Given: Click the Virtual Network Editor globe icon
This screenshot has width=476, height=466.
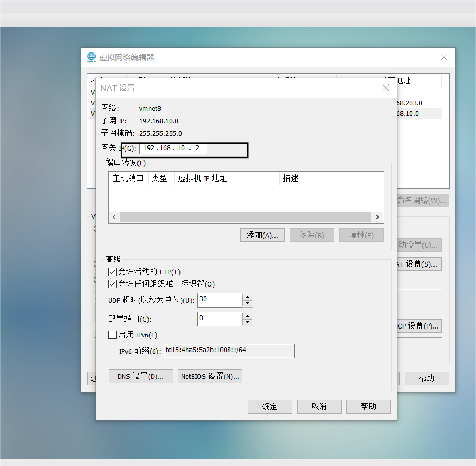Looking at the screenshot, I should coord(91,57).
